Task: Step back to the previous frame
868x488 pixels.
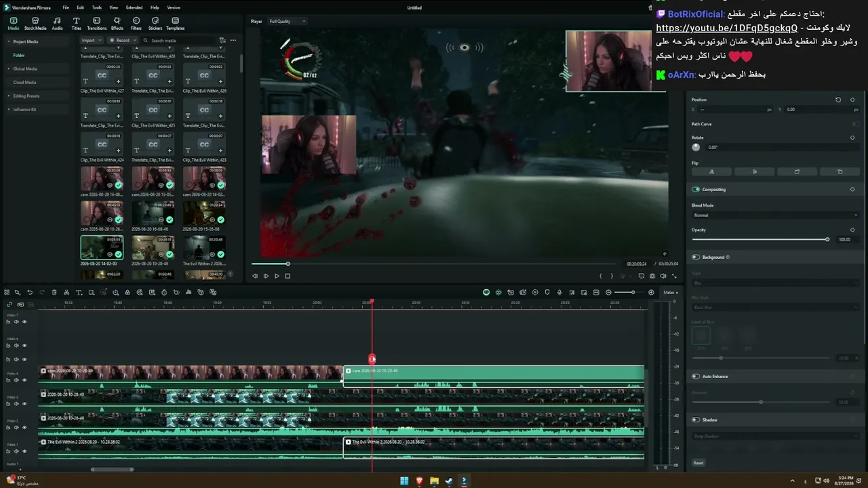Action: pos(255,276)
